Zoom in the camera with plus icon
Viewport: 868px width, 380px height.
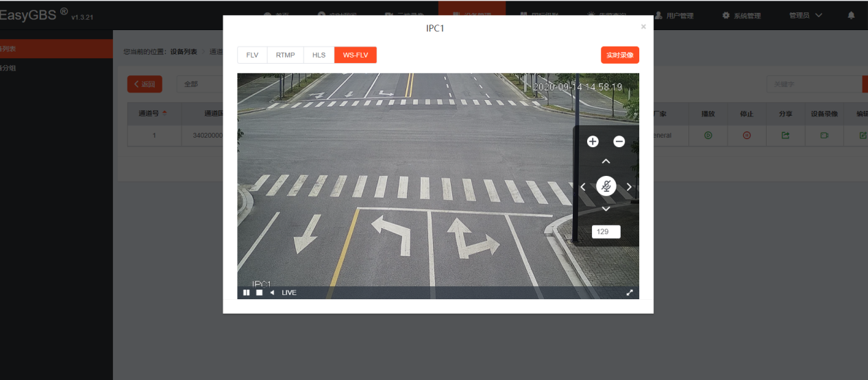(x=593, y=142)
